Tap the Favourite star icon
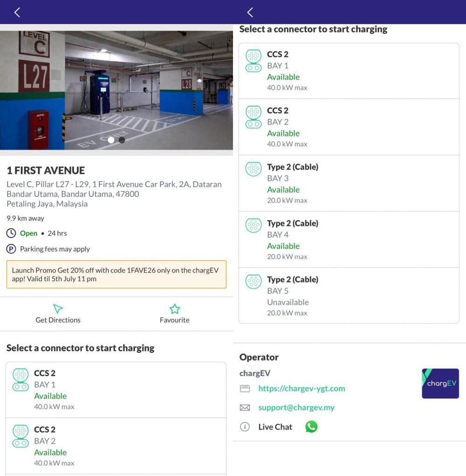This screenshot has height=476, width=466. point(175,309)
